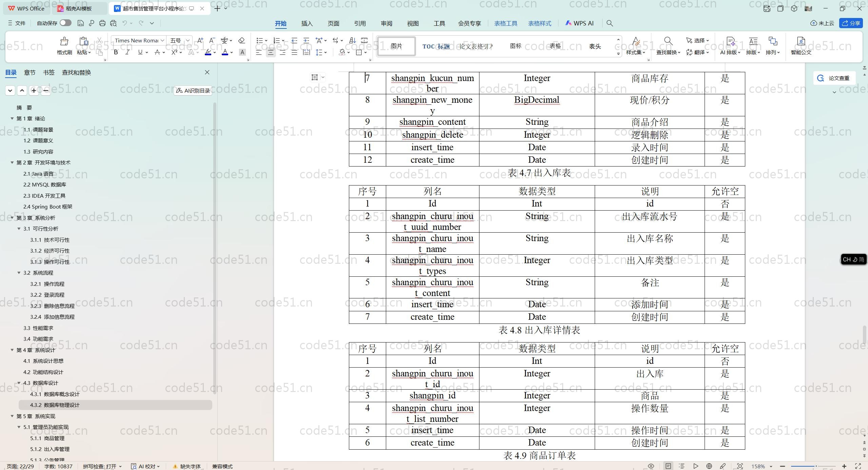Image resolution: width=868 pixels, height=470 pixels.
Task: Click the 论文查重 button
Action: [x=834, y=78]
